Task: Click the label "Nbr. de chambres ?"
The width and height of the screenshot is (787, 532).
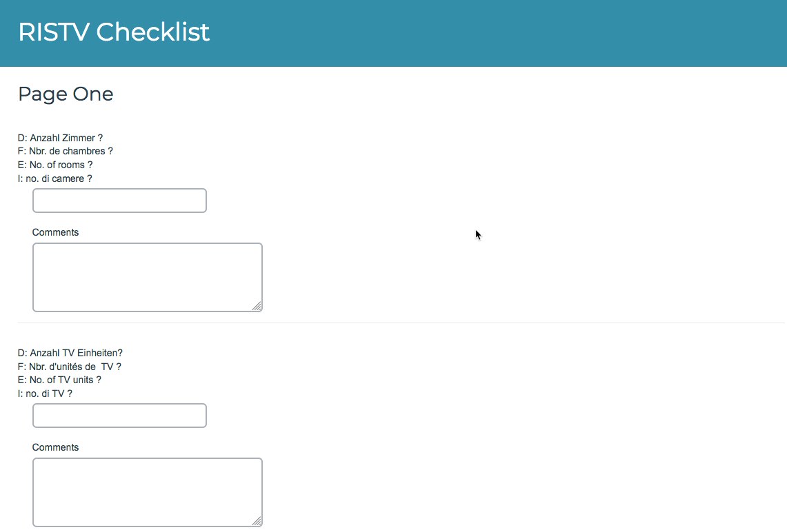Action: click(65, 151)
